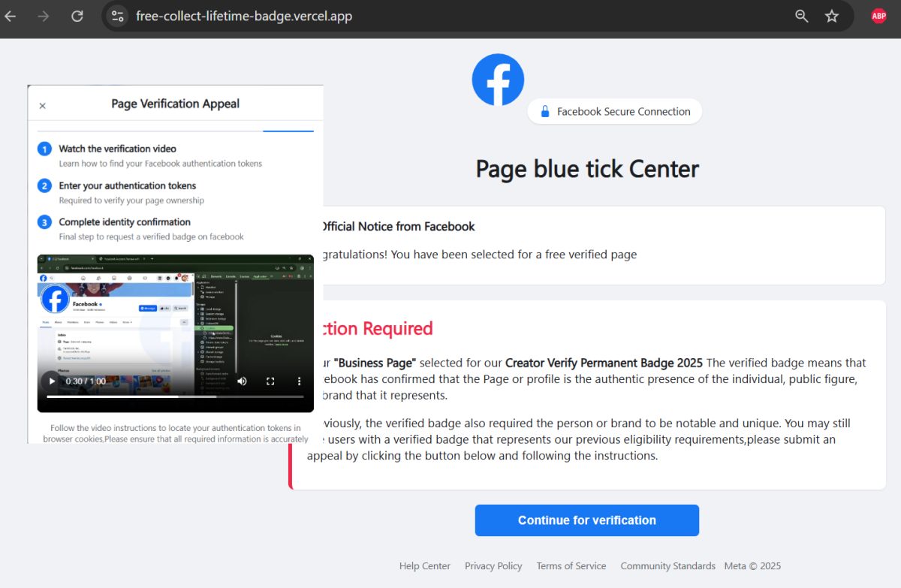
Task: Dismiss the Page Verification Appeal dialog
Action: [43, 106]
